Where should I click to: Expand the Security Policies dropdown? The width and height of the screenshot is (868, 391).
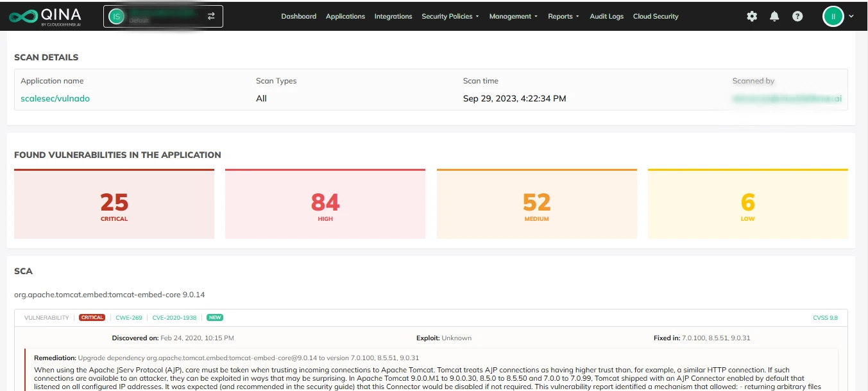[450, 17]
